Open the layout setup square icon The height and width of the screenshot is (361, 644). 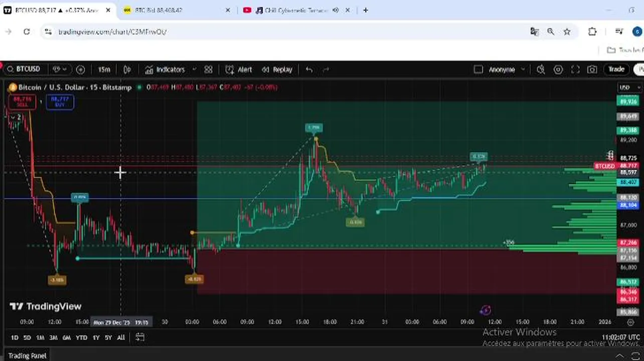pyautogui.click(x=478, y=70)
